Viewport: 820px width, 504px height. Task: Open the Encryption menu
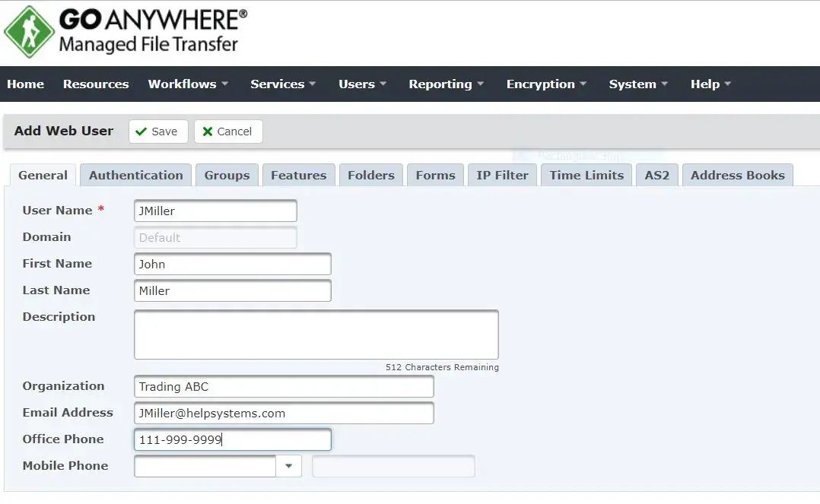[546, 84]
